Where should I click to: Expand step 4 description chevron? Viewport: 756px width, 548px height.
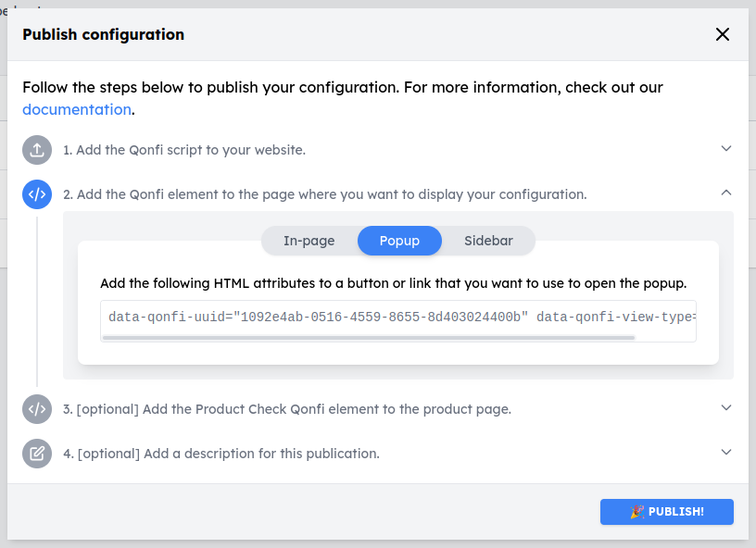click(x=726, y=452)
